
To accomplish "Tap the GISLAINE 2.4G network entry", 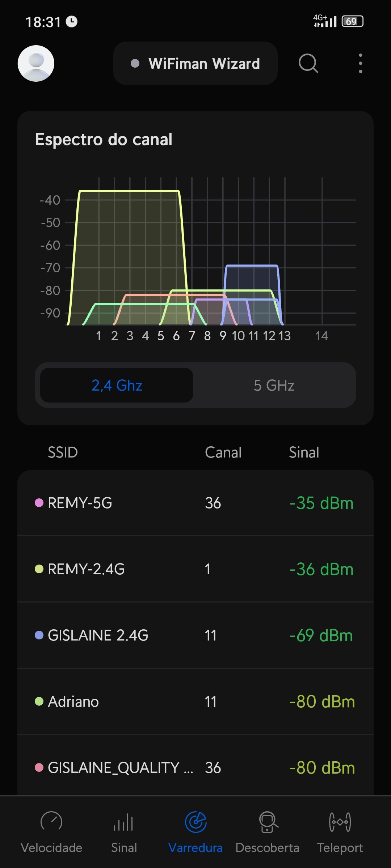I will coord(195,635).
